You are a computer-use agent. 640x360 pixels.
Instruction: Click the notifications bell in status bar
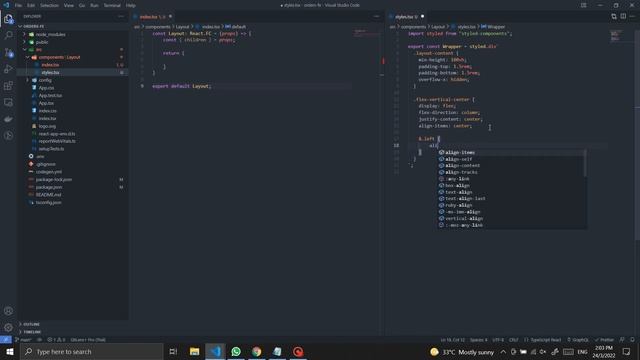pyautogui.click(x=632, y=340)
